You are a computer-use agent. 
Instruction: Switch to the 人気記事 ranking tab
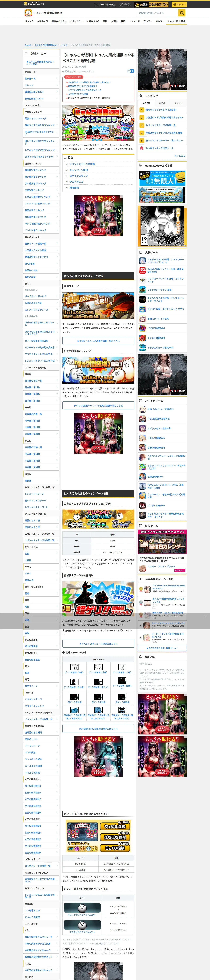[x=146, y=103]
